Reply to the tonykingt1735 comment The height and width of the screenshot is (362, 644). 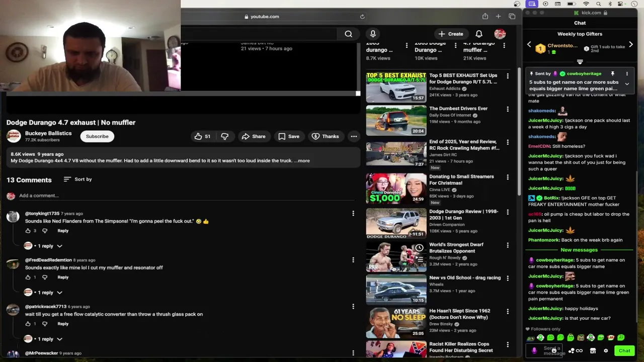63,231
